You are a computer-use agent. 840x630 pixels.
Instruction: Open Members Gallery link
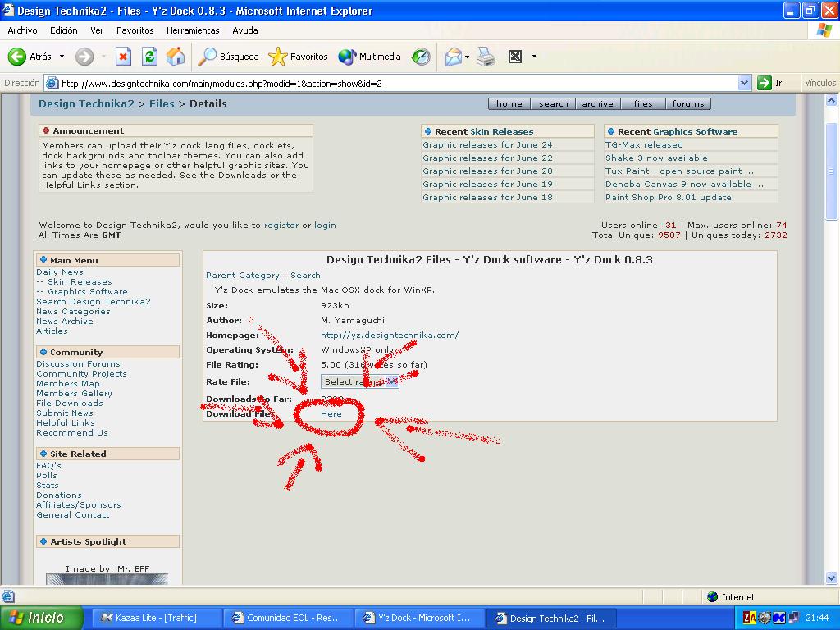[74, 393]
